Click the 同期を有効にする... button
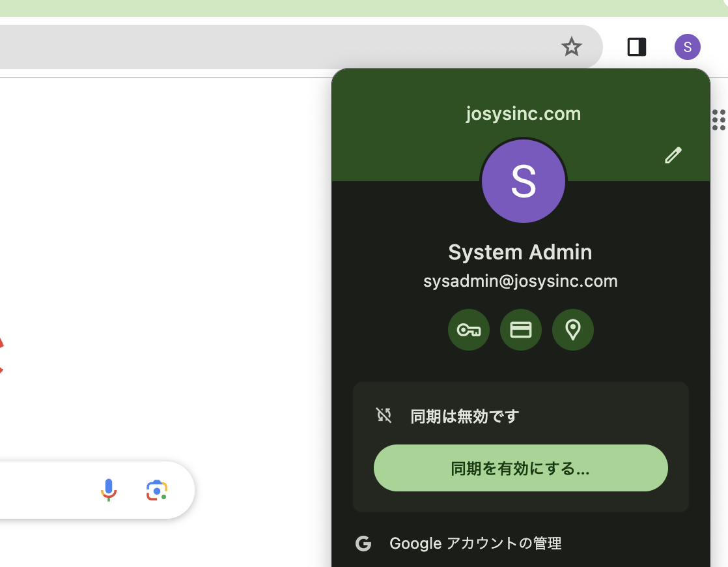Image resolution: width=728 pixels, height=567 pixels. coord(520,468)
